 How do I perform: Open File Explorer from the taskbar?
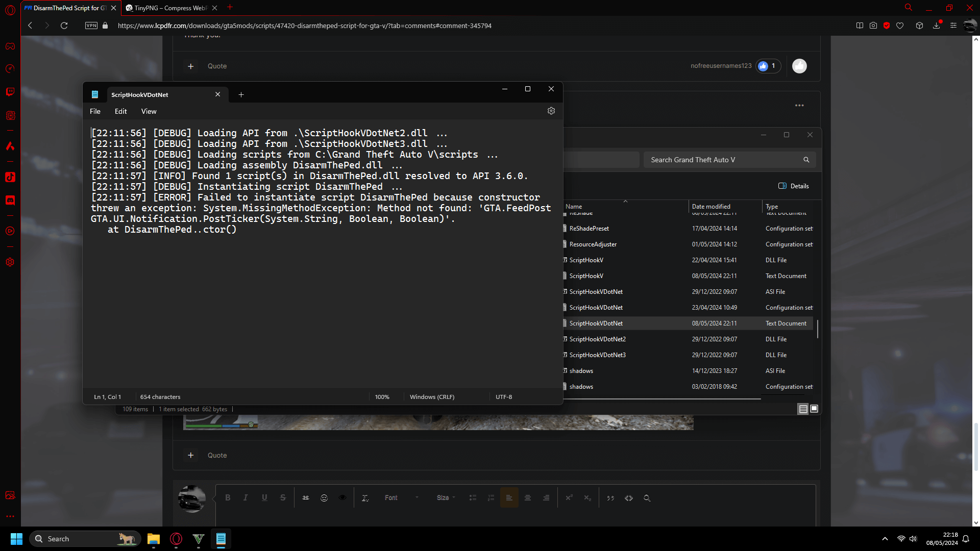[x=153, y=539]
